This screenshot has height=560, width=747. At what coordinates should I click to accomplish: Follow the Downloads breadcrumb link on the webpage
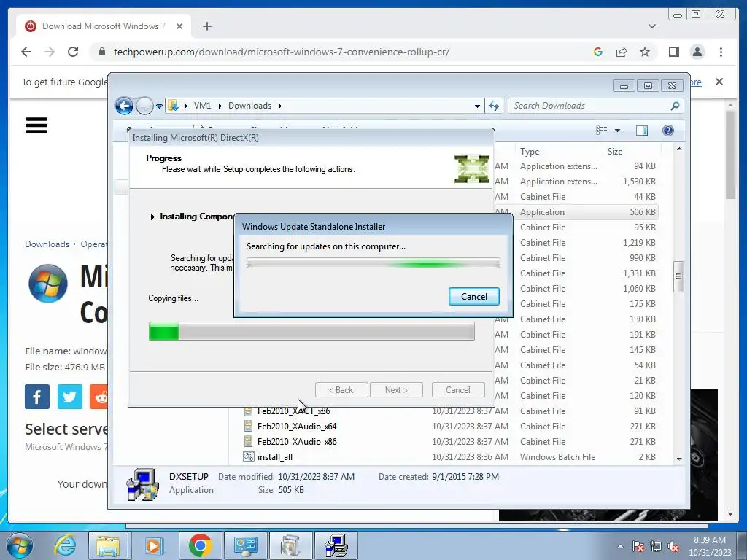pyautogui.click(x=47, y=244)
